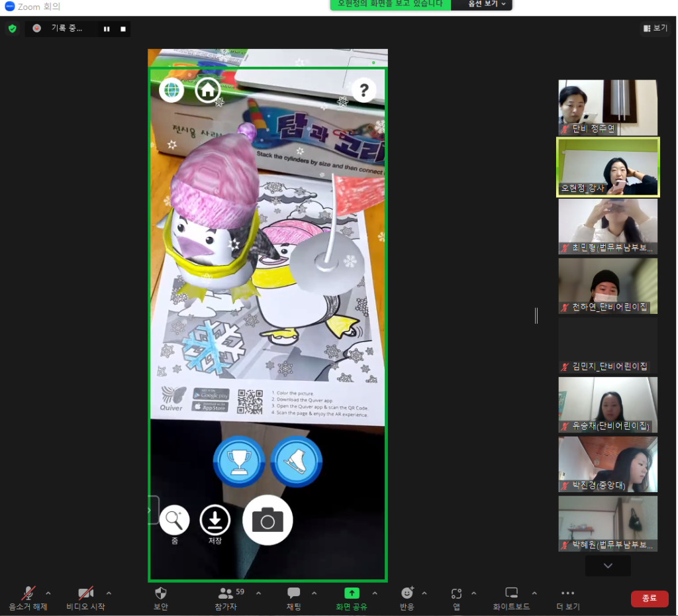Open the 화이트보드 whiteboard

tap(512, 599)
